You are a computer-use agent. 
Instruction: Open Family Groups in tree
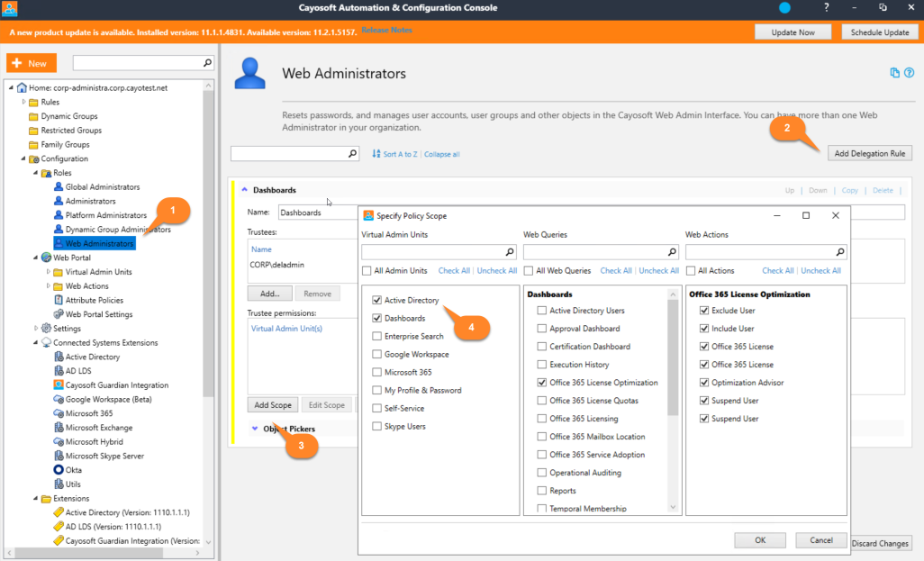tap(65, 144)
